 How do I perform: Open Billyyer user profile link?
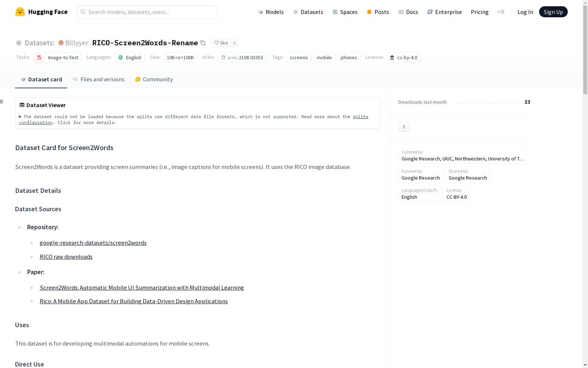[76, 43]
